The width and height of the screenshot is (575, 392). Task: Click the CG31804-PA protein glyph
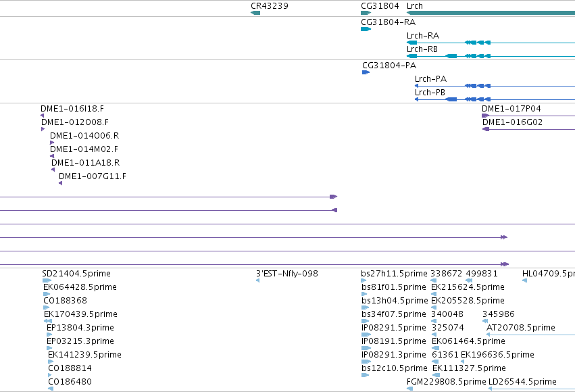(366, 72)
